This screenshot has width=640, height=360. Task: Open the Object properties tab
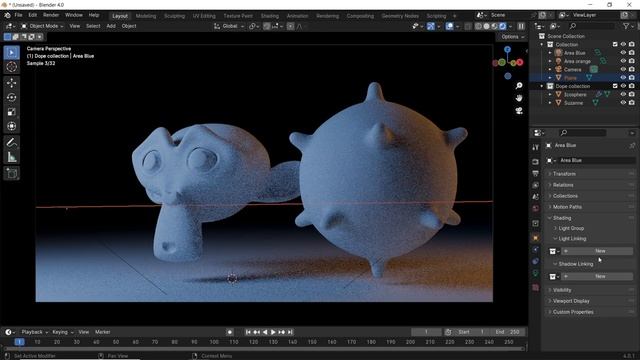click(x=536, y=238)
